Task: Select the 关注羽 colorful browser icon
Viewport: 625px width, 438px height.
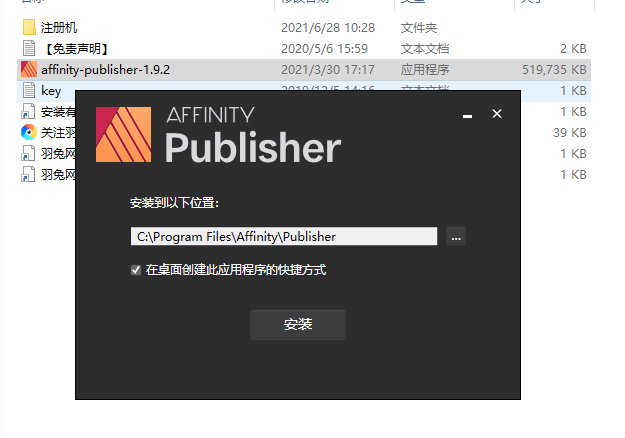Action: point(29,132)
